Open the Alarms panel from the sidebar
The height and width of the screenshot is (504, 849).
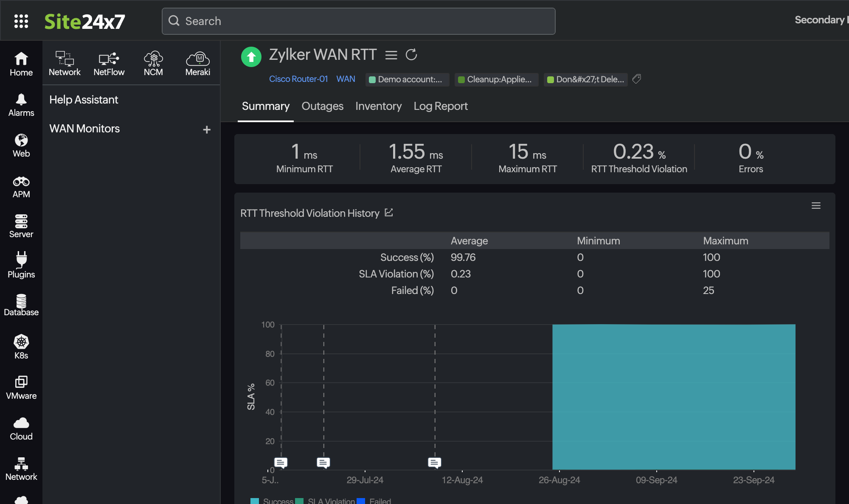pyautogui.click(x=21, y=104)
